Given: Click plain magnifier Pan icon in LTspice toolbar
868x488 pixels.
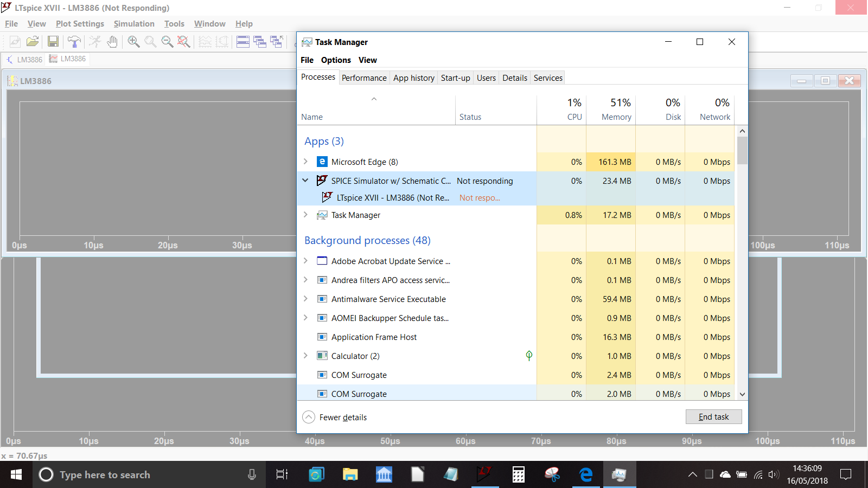Looking at the screenshot, I should click(x=150, y=42).
